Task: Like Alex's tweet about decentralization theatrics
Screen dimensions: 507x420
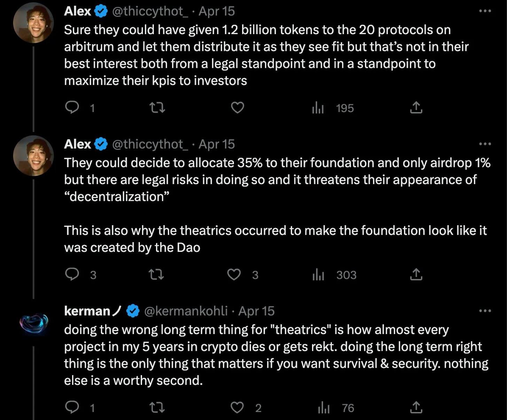Action: [x=234, y=275]
